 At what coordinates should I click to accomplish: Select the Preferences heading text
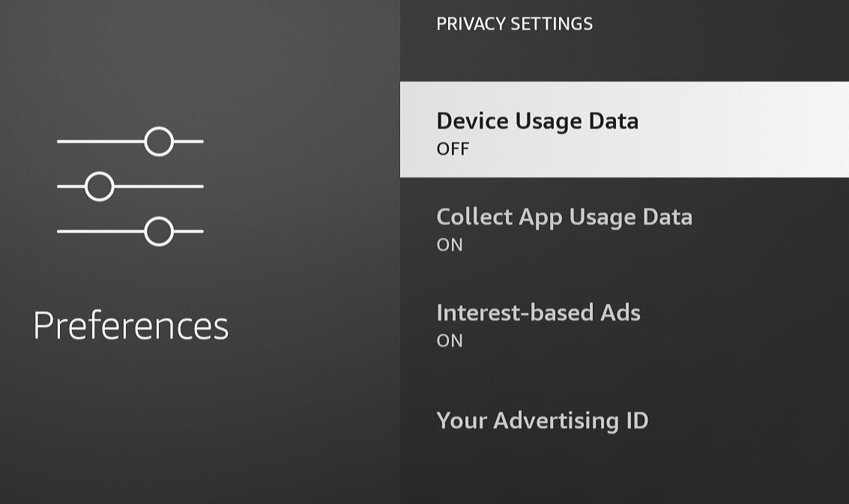click(x=131, y=327)
